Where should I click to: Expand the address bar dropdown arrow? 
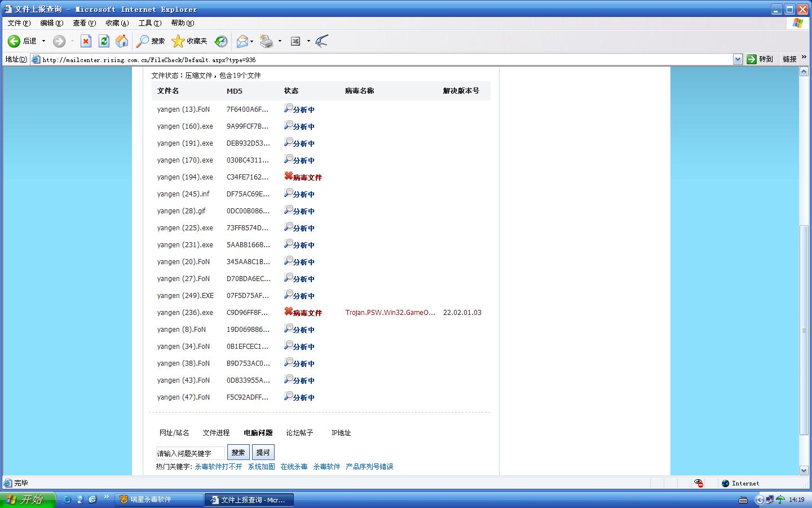coord(737,59)
